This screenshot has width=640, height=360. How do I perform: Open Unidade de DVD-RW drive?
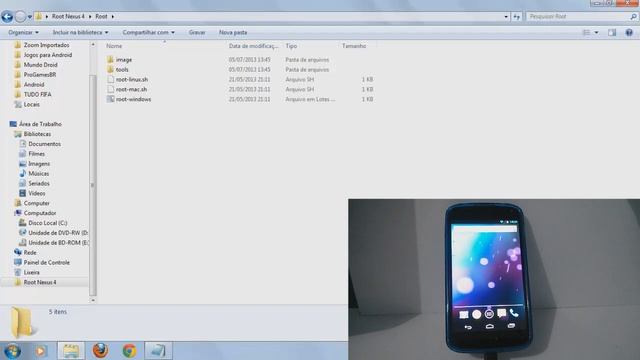[x=58, y=233]
